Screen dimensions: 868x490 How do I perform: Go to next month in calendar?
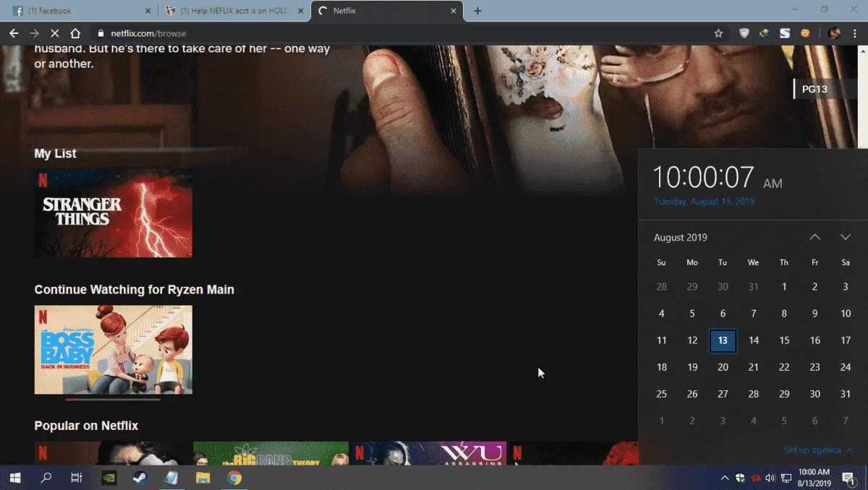(846, 237)
